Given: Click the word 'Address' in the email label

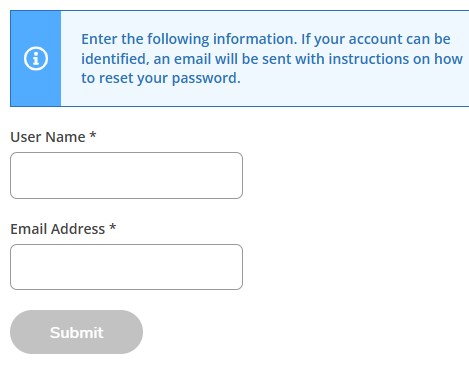Looking at the screenshot, I should pos(78,229).
